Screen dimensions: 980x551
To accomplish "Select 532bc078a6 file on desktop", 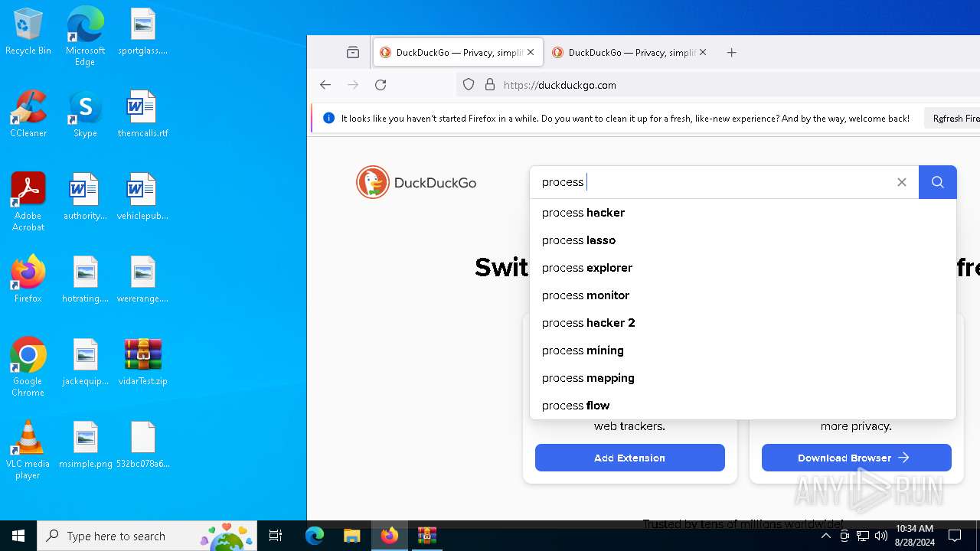I will 142,445.
